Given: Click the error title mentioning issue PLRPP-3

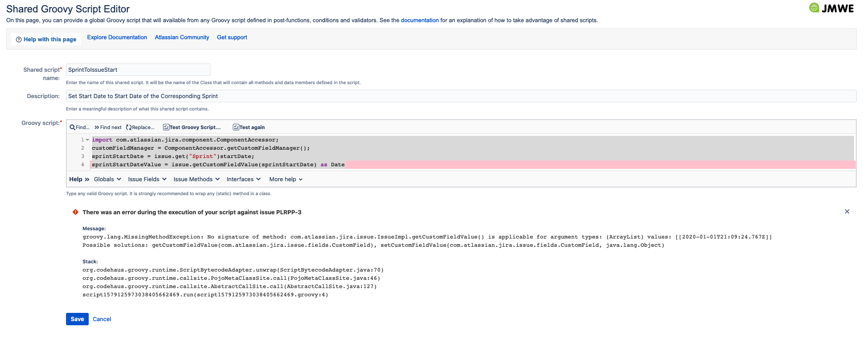Looking at the screenshot, I should pos(192,212).
